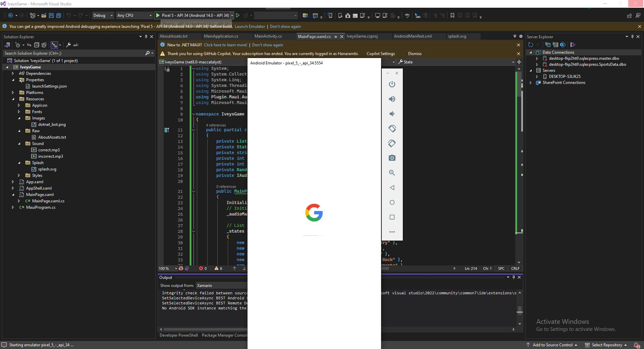Click the Dismiss button in Copilot notice
644x349 pixels.
click(415, 54)
